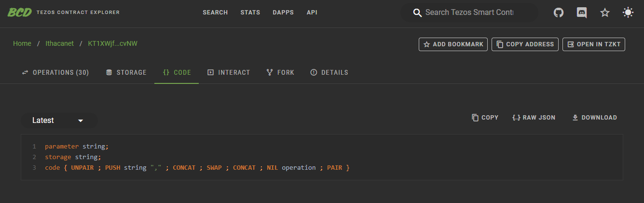The image size is (644, 203).
Task: Open the API menu link
Action: (312, 13)
